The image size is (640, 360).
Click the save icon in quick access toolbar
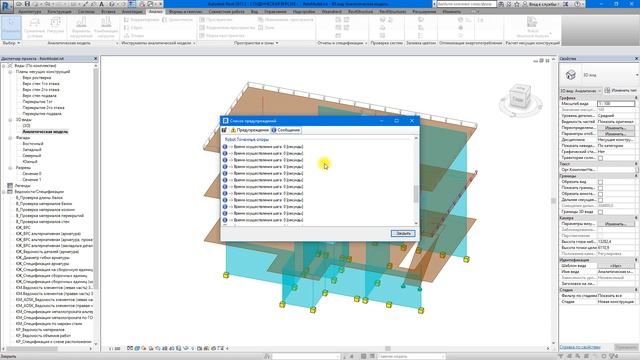point(27,4)
